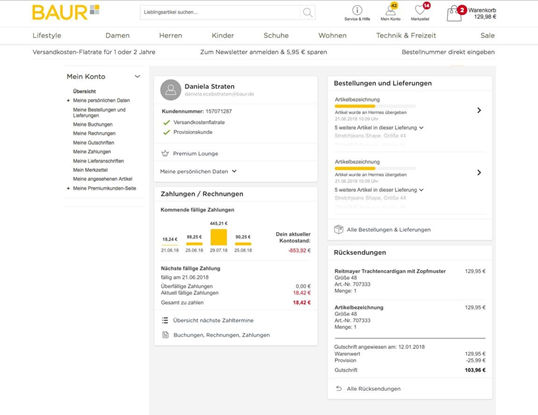Select Meine Buchungen in sidebar
538x415 pixels.
pyautogui.click(x=93, y=124)
